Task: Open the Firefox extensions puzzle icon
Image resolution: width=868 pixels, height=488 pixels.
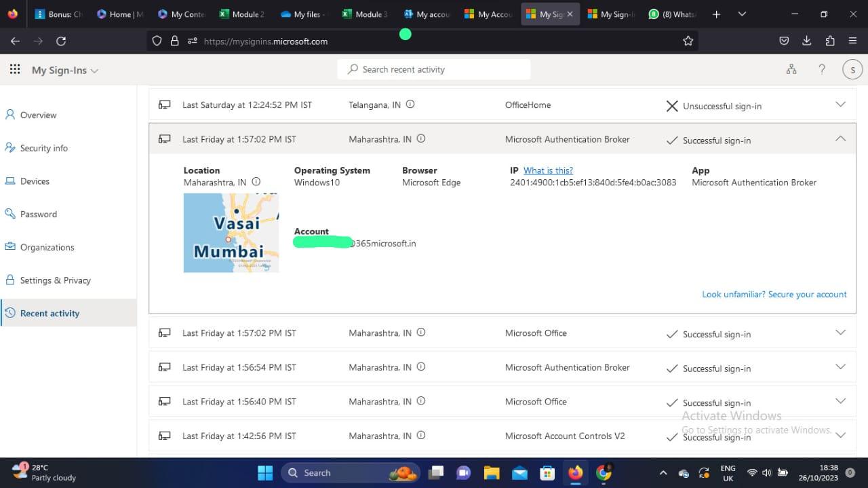Action: click(x=830, y=41)
